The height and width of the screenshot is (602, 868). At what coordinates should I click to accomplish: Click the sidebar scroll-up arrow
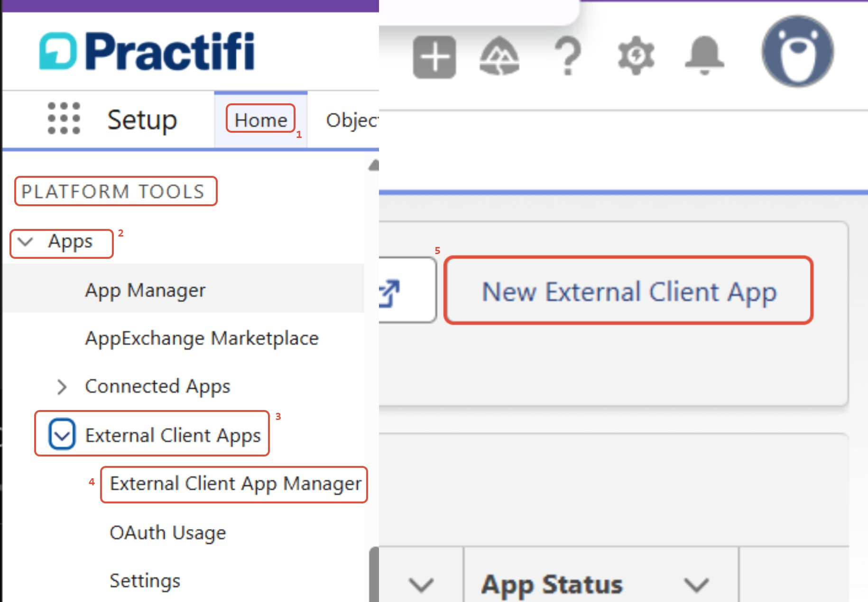click(x=374, y=165)
